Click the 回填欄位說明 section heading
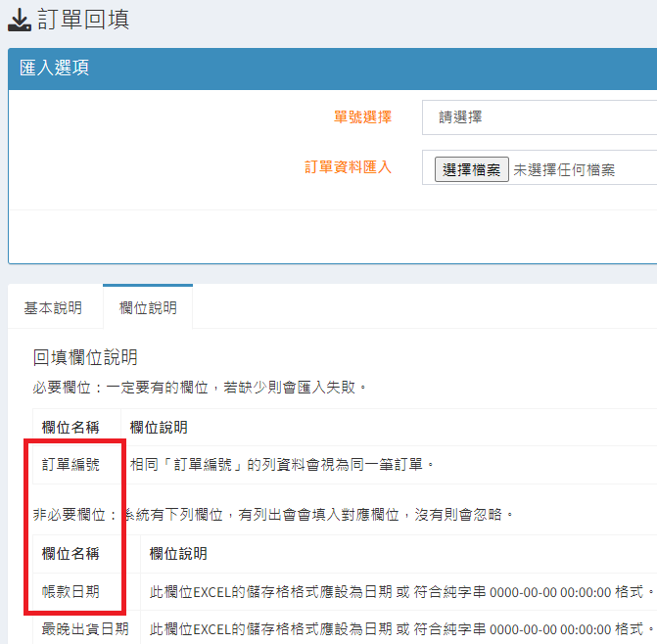 click(x=85, y=357)
